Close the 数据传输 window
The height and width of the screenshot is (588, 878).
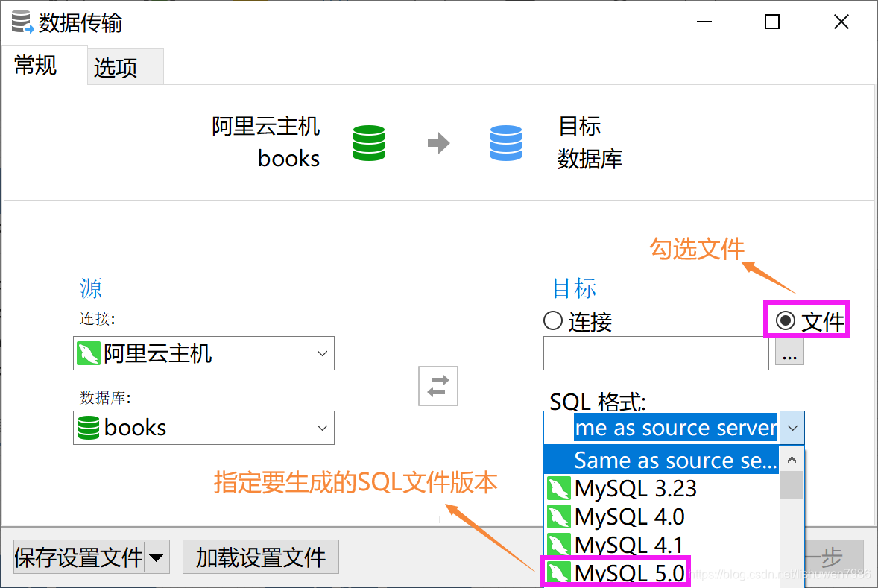[x=841, y=22]
